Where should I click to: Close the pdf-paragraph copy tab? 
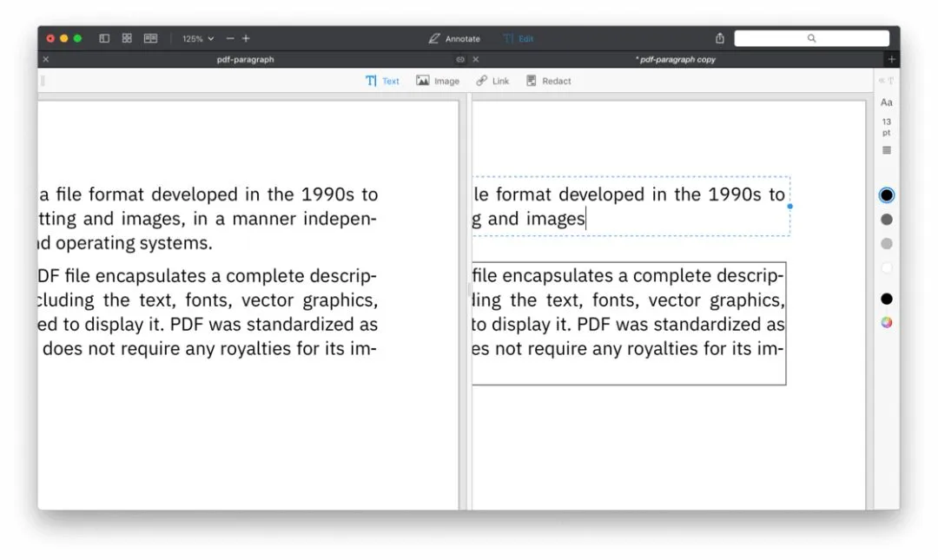[x=476, y=59]
